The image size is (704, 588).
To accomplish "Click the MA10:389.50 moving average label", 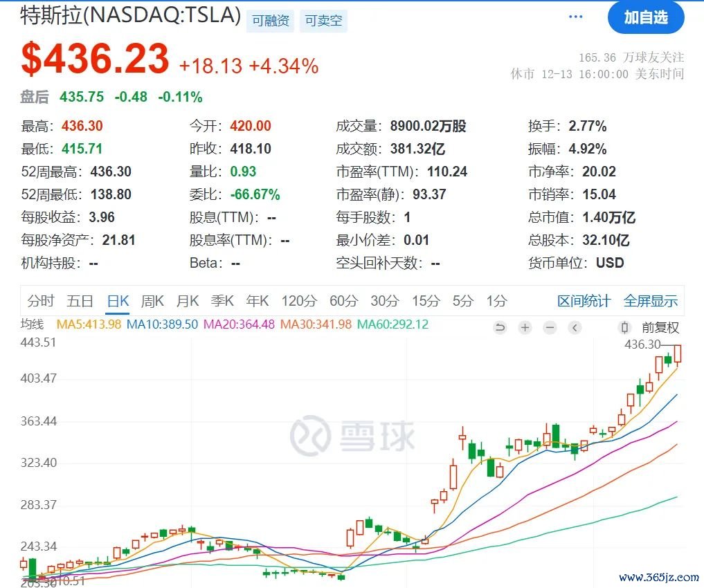I will pyautogui.click(x=162, y=324).
